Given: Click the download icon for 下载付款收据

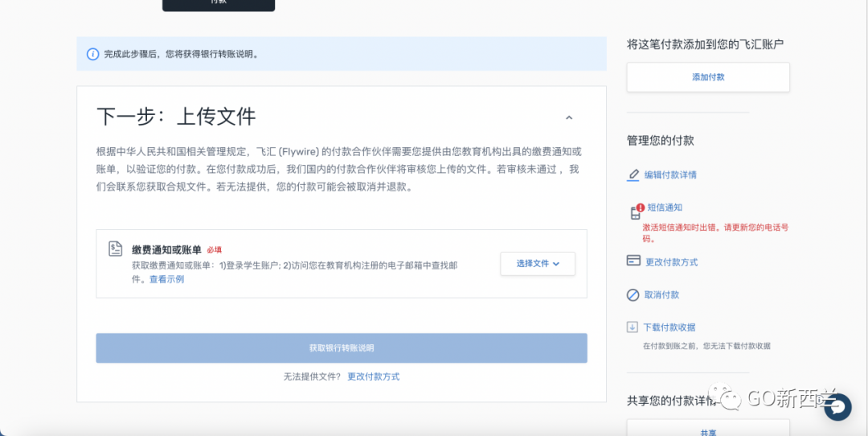Looking at the screenshot, I should (x=633, y=327).
